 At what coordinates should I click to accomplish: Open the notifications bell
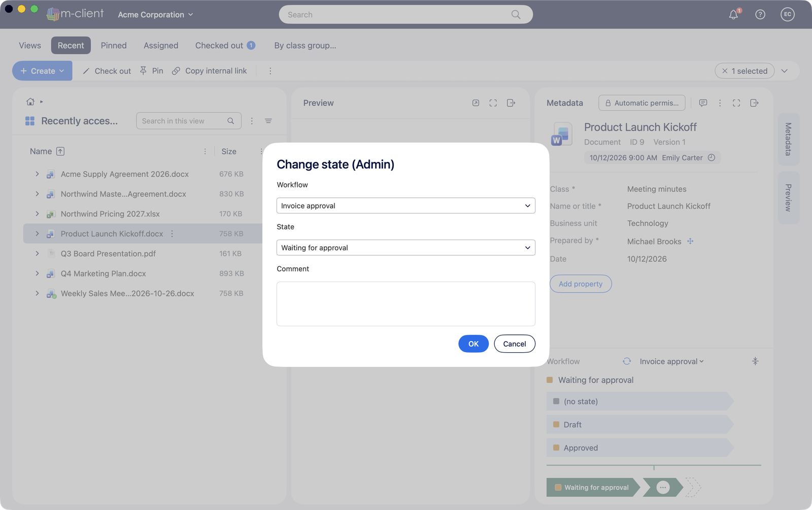click(x=733, y=15)
